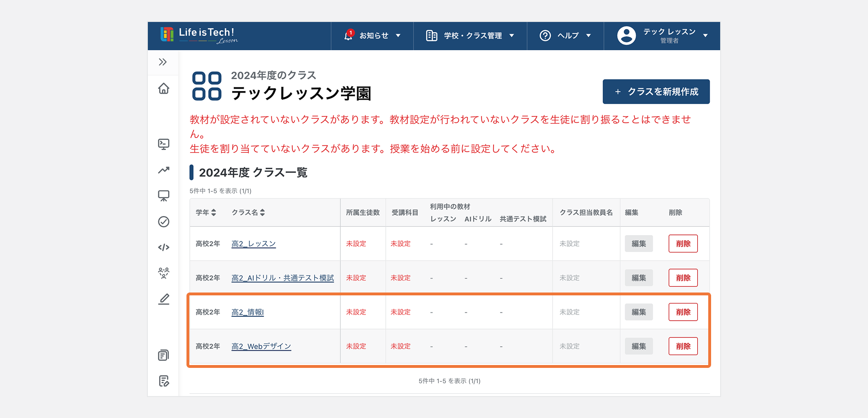Delete the 高2_AIドリル・共通テスト模試 class row
Image resolution: width=868 pixels, height=418 pixels.
coord(683,278)
